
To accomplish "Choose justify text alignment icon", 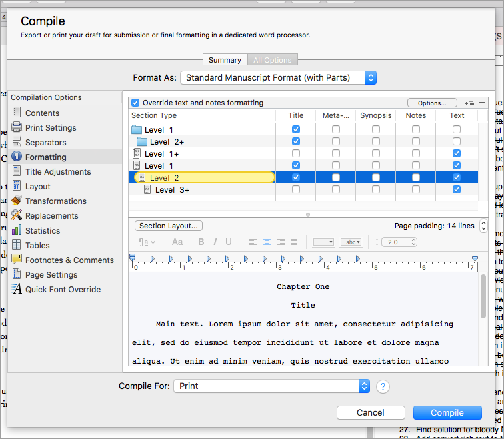I will coord(294,242).
